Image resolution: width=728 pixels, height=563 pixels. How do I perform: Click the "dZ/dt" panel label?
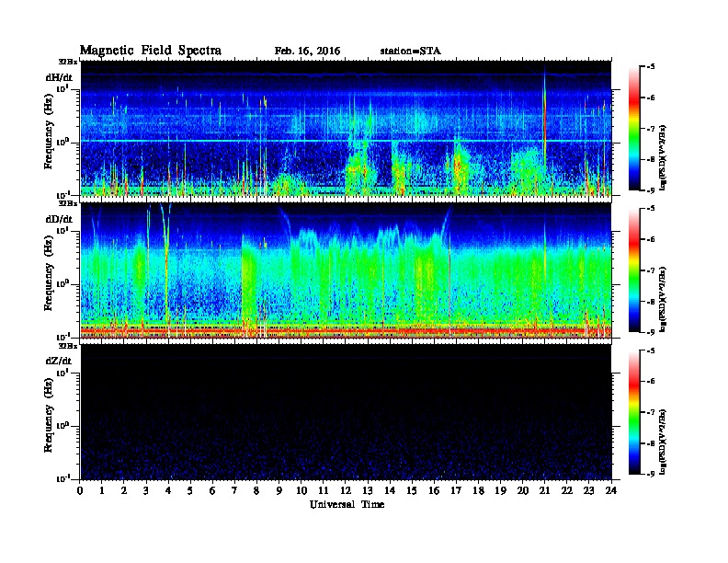coord(59,361)
